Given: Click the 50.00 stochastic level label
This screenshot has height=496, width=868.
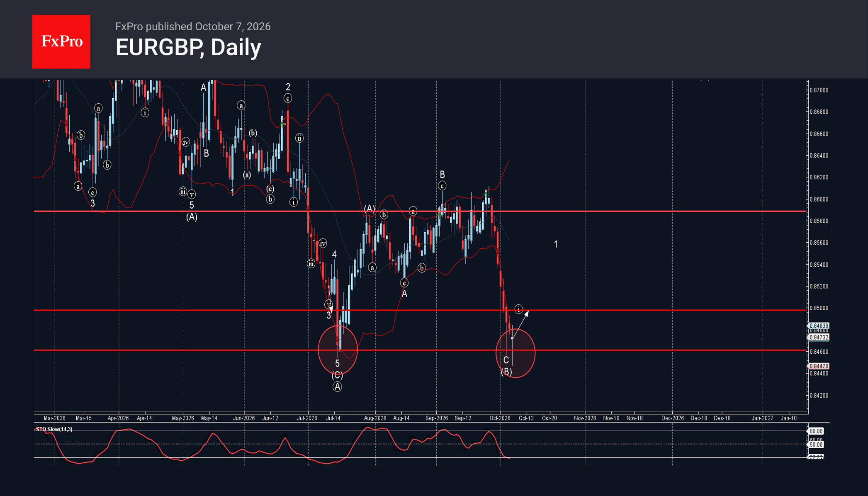Looking at the screenshot, I should coord(816,445).
